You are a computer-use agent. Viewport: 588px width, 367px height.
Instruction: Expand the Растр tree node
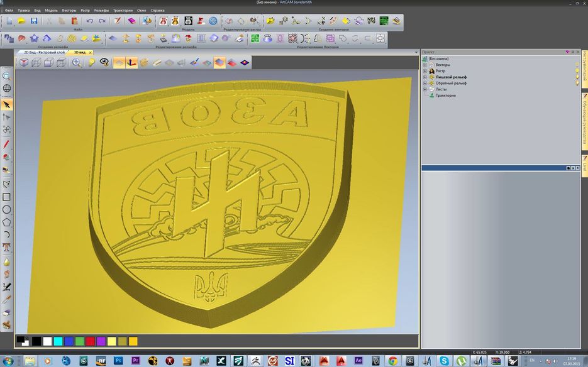[x=425, y=71]
